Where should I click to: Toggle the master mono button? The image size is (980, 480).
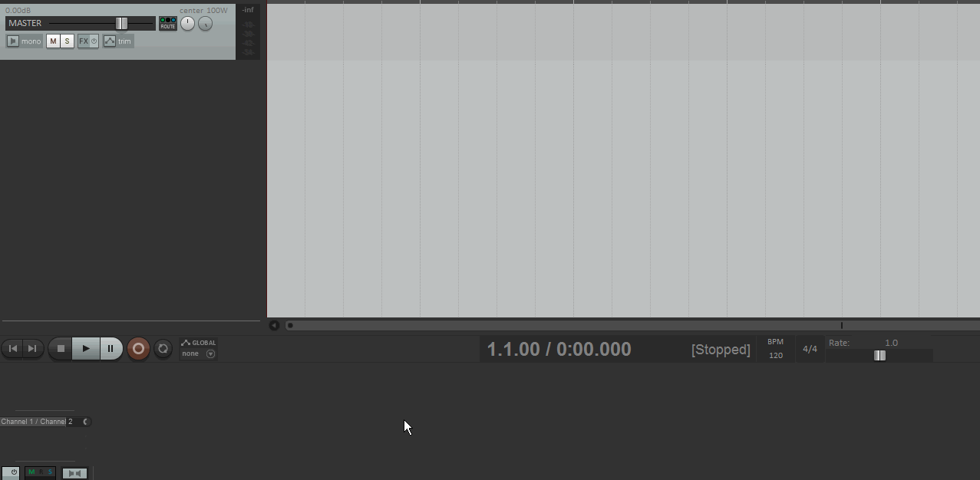25,41
